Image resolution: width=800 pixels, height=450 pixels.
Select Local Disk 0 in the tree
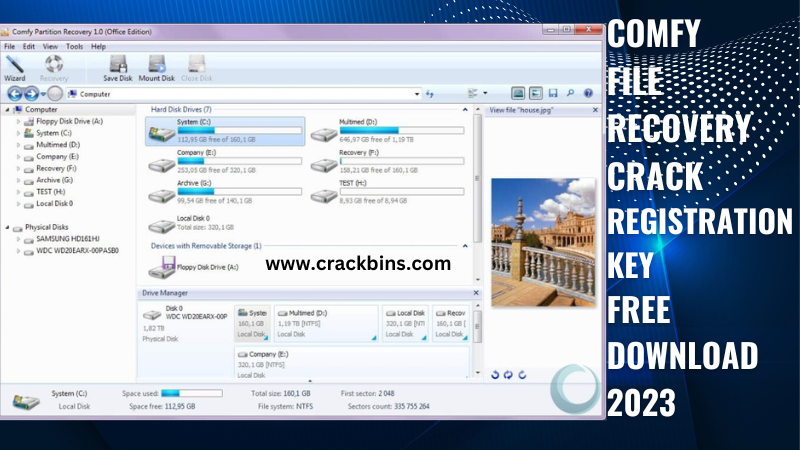(x=54, y=204)
